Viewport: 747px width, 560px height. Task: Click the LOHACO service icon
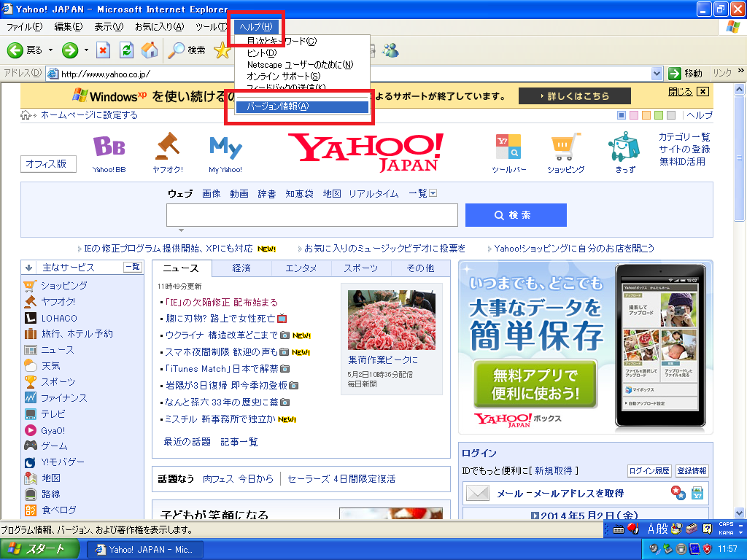click(x=31, y=318)
